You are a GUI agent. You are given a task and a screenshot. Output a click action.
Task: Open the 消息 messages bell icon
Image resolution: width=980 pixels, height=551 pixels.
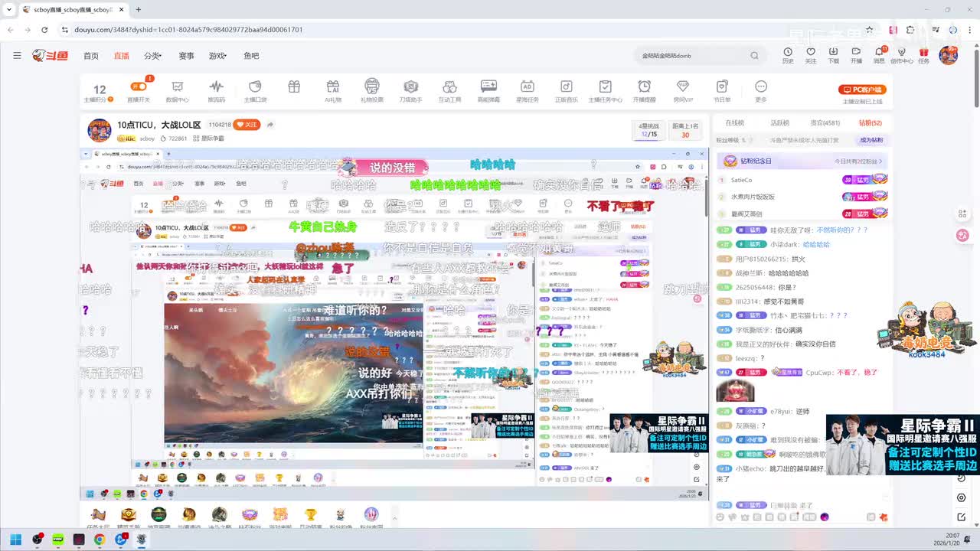pos(879,55)
